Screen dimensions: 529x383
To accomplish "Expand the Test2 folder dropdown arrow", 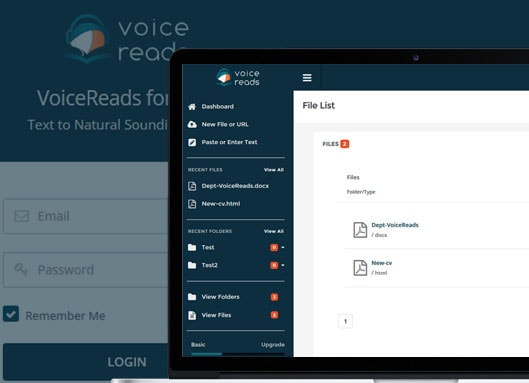I will 283,265.
